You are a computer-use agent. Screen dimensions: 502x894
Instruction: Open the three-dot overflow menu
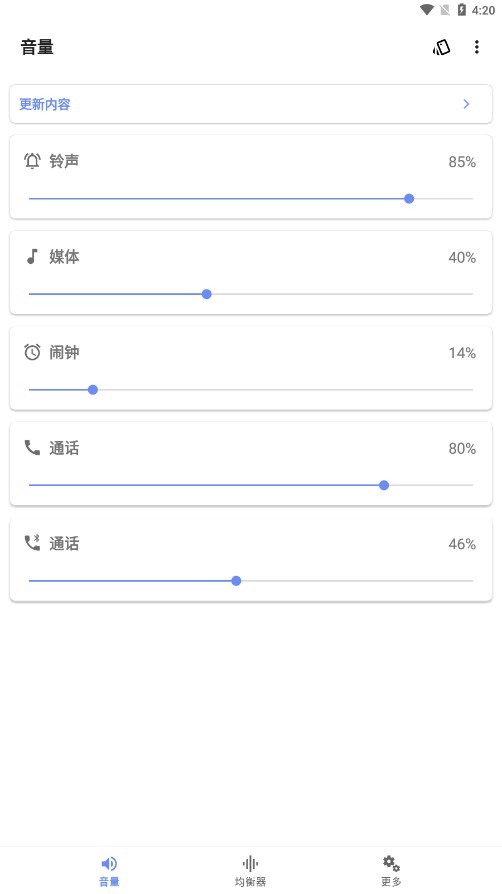point(476,47)
